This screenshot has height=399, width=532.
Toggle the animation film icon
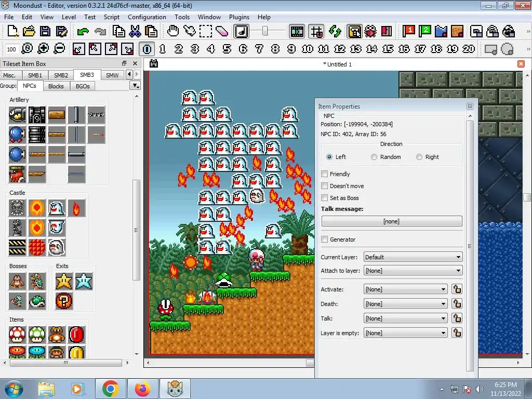[297, 32]
